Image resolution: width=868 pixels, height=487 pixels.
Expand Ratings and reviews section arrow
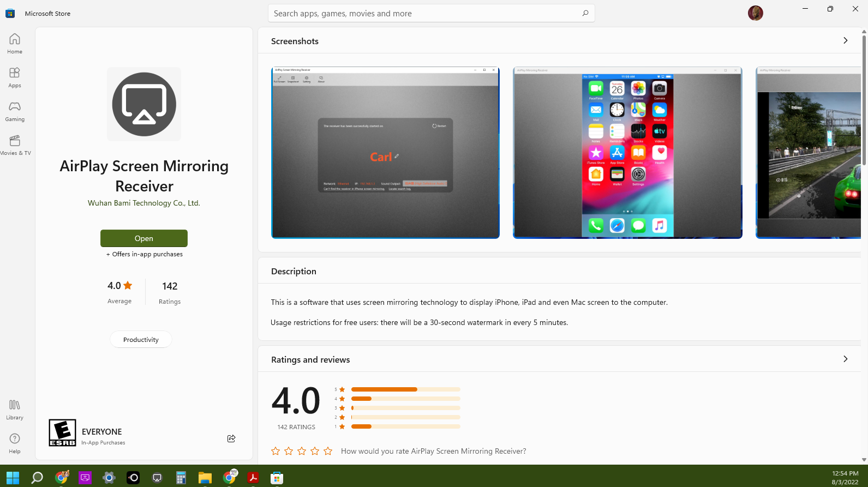point(846,359)
